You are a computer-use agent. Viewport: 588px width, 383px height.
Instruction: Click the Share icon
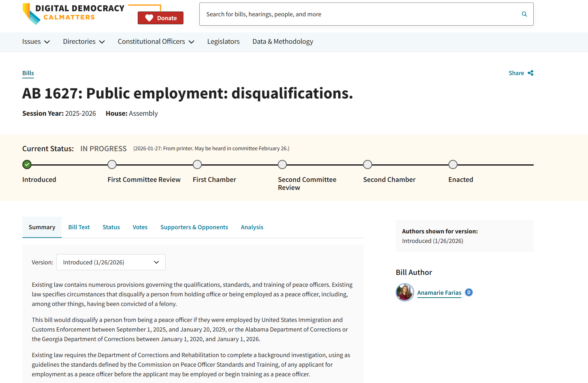pos(530,73)
